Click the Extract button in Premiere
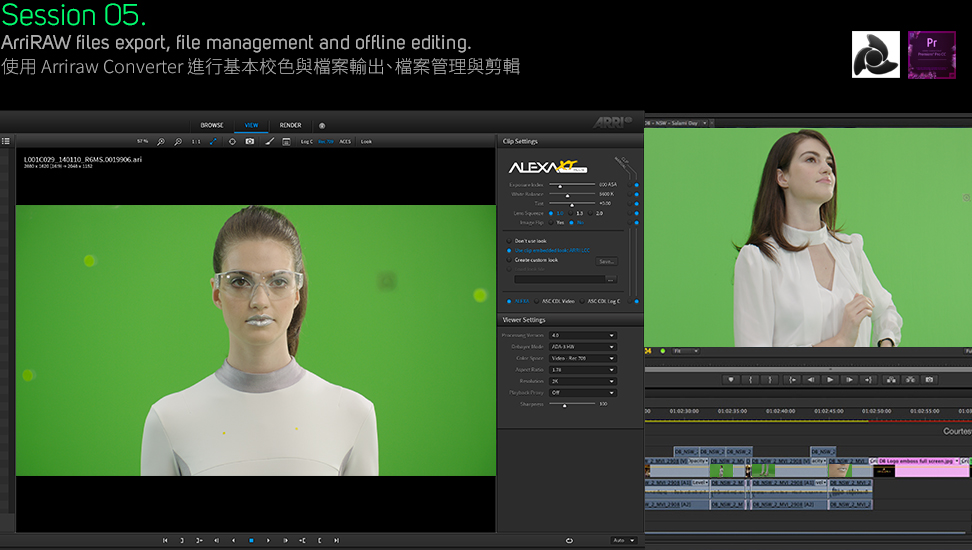972x550 pixels. 910,379
